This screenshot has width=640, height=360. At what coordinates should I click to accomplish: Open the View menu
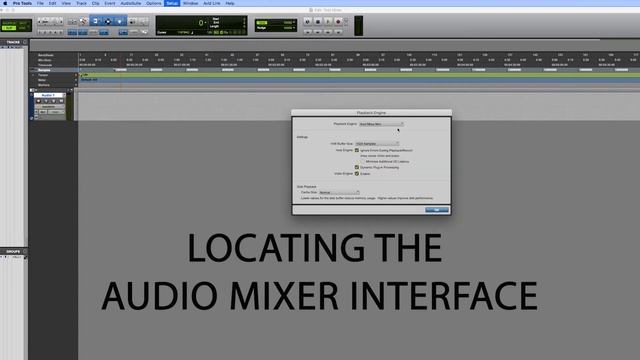point(66,3)
